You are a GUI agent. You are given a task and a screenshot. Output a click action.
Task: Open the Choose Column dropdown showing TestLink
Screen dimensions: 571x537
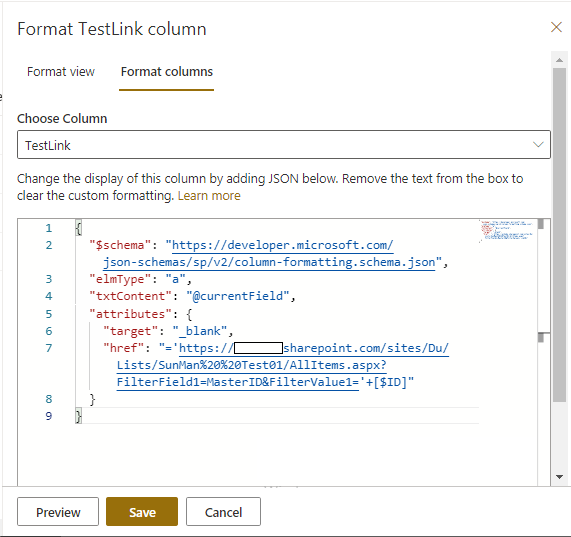coord(284,145)
